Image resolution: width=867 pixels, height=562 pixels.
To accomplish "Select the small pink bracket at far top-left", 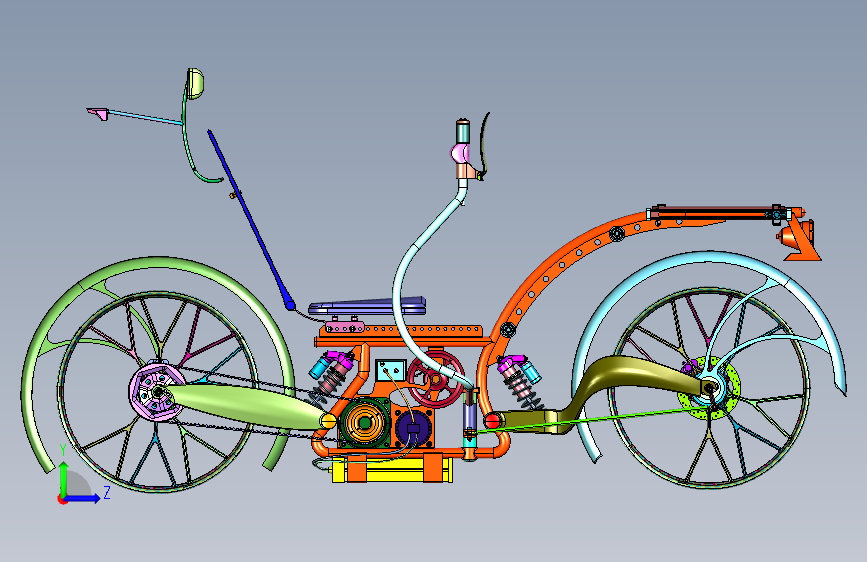I will pyautogui.click(x=98, y=113).
